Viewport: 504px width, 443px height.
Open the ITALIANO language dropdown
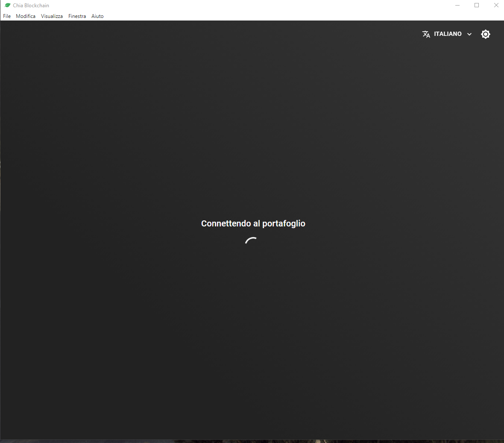pyautogui.click(x=447, y=34)
